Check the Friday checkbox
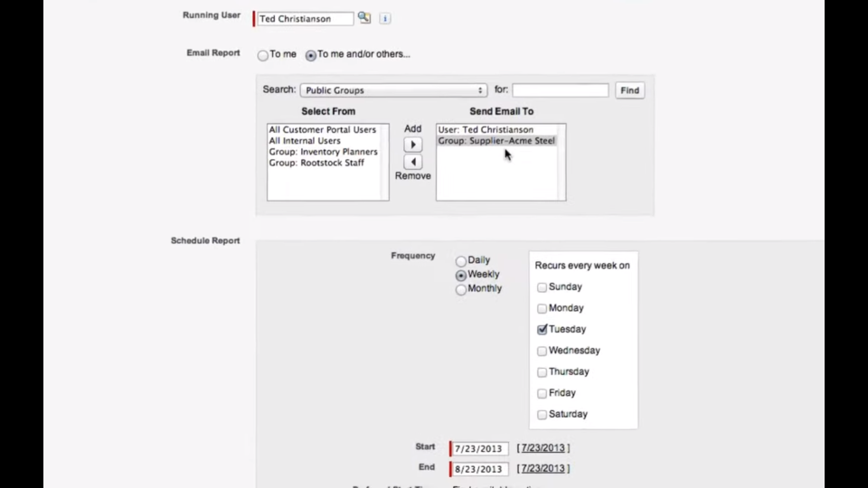The image size is (868, 488). point(542,393)
